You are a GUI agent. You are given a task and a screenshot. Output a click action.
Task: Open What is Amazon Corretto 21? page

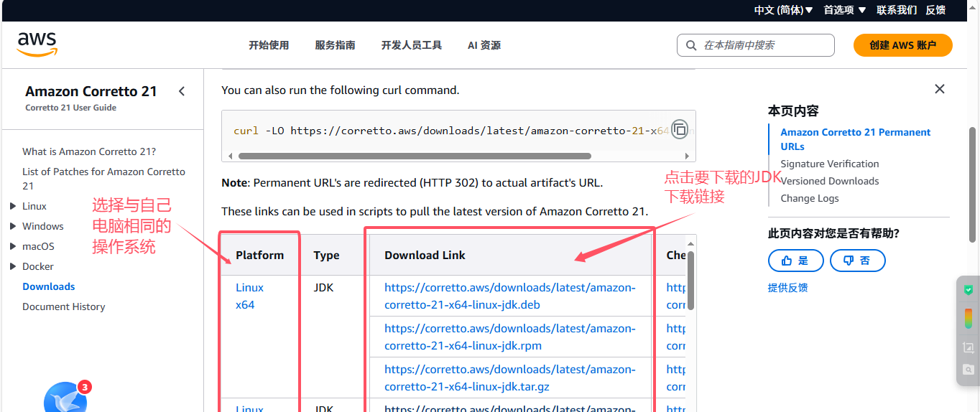click(89, 151)
